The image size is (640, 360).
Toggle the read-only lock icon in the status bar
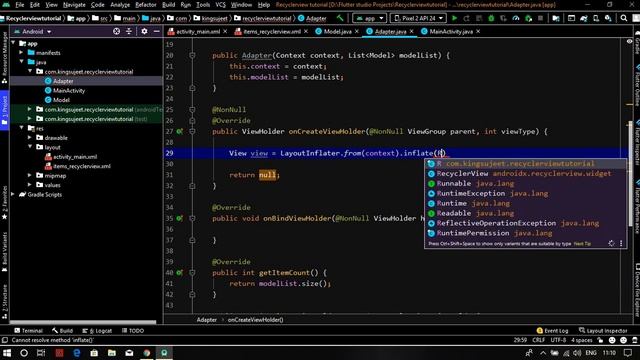pyautogui.click(x=600, y=340)
